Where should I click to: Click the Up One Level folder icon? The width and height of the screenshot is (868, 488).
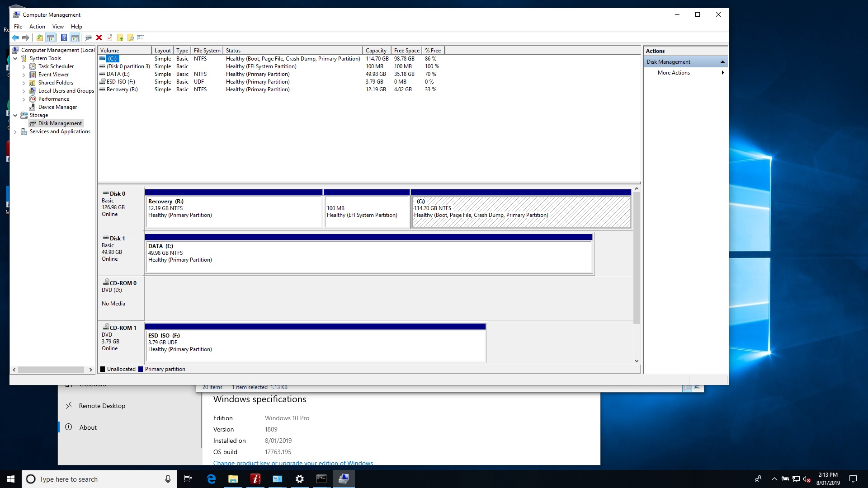coord(40,38)
